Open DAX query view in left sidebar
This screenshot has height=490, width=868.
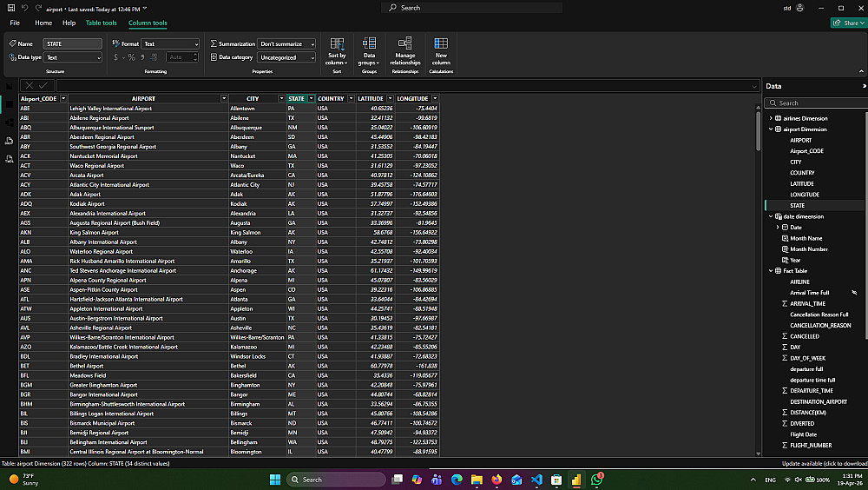[x=10, y=141]
